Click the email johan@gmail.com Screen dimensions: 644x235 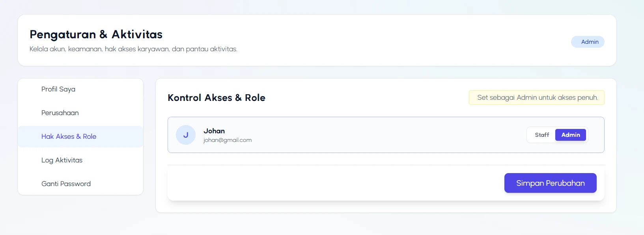(228, 140)
